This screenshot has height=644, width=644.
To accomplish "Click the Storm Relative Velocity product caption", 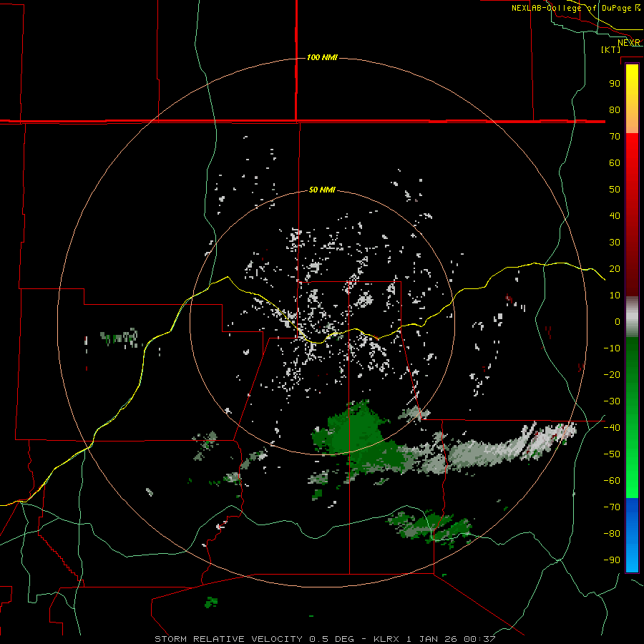I will click(x=228, y=639).
